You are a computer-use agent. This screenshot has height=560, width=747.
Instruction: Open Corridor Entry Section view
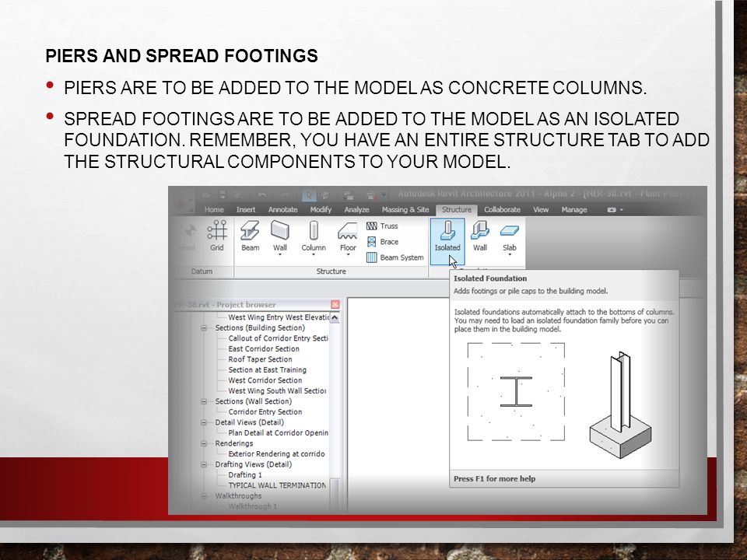265,411
